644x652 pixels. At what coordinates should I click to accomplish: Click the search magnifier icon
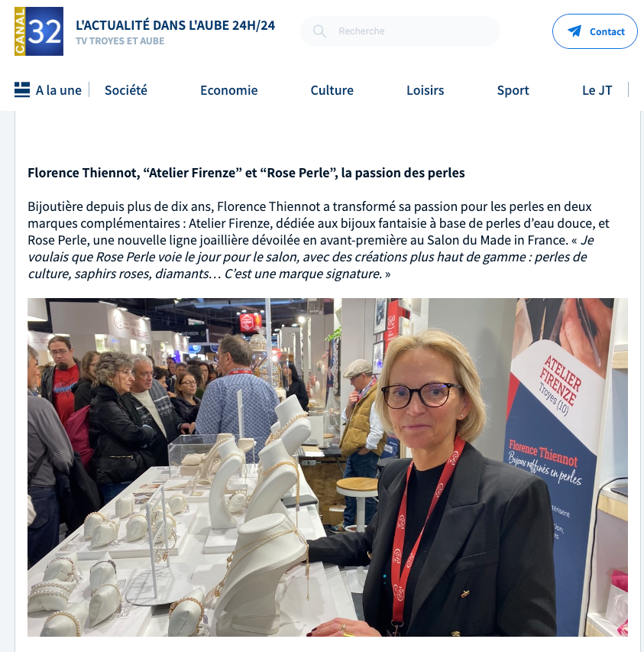tap(319, 31)
